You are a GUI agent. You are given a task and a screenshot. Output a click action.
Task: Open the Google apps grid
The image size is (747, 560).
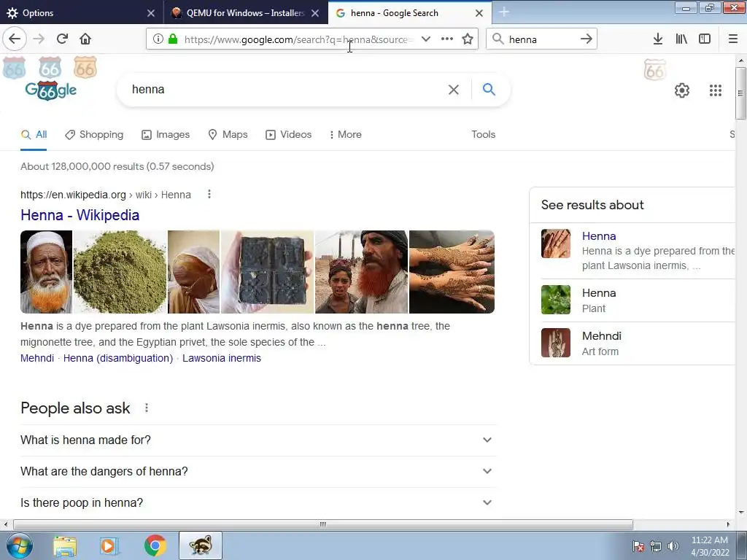[x=716, y=90]
